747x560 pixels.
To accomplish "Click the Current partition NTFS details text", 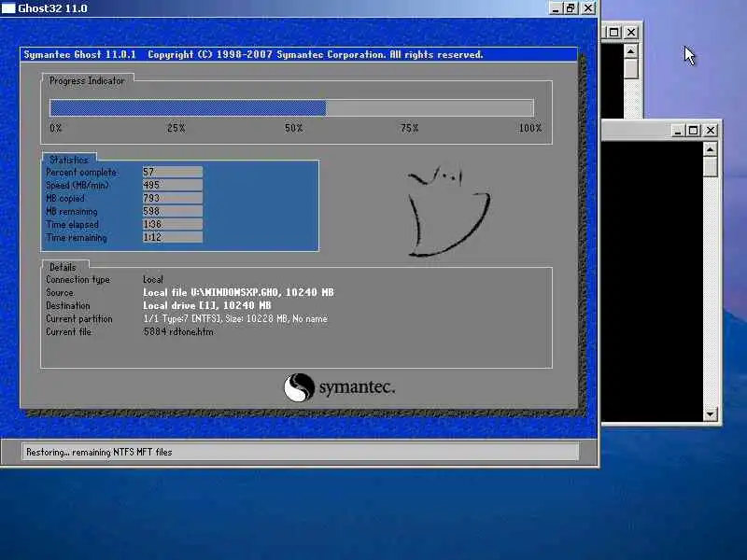I will click(235, 318).
